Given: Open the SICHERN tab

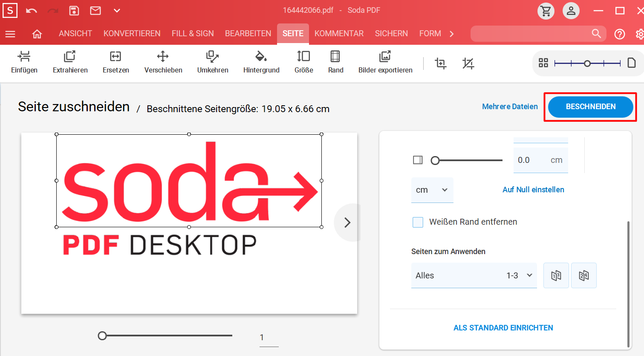Looking at the screenshot, I should coord(391,33).
